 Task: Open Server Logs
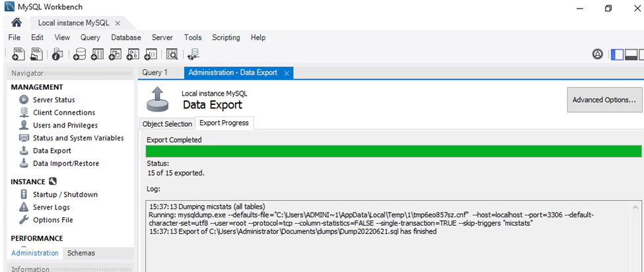(x=52, y=207)
